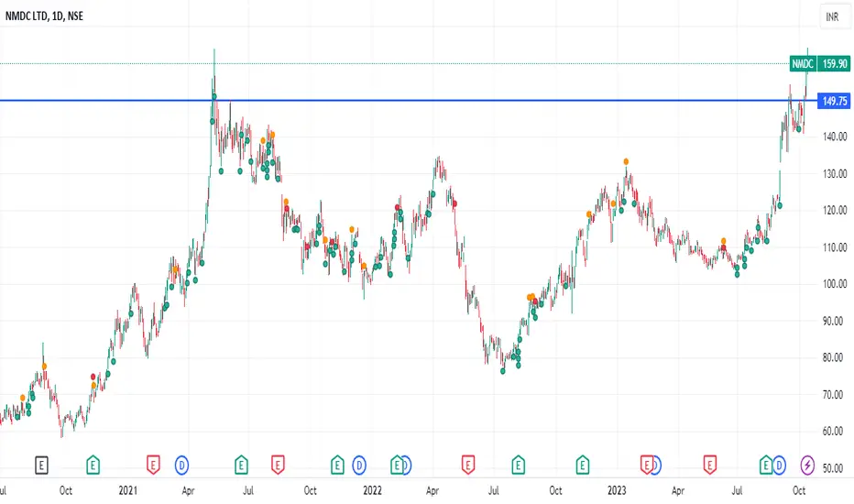Click green earnings E marker right after 2022 label
This screenshot has width=854, height=504.
pyautogui.click(x=397, y=466)
